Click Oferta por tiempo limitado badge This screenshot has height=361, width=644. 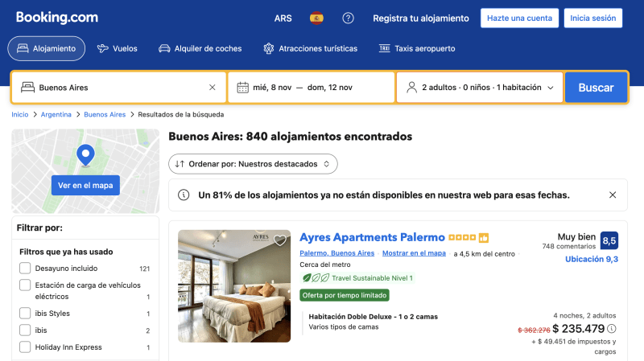345,295
